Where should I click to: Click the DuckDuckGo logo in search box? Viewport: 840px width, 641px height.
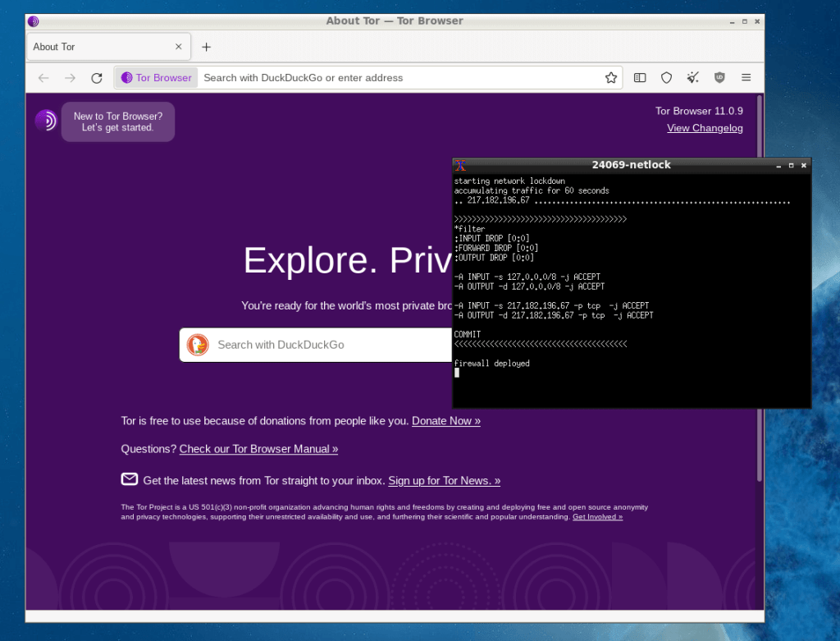[198, 345]
